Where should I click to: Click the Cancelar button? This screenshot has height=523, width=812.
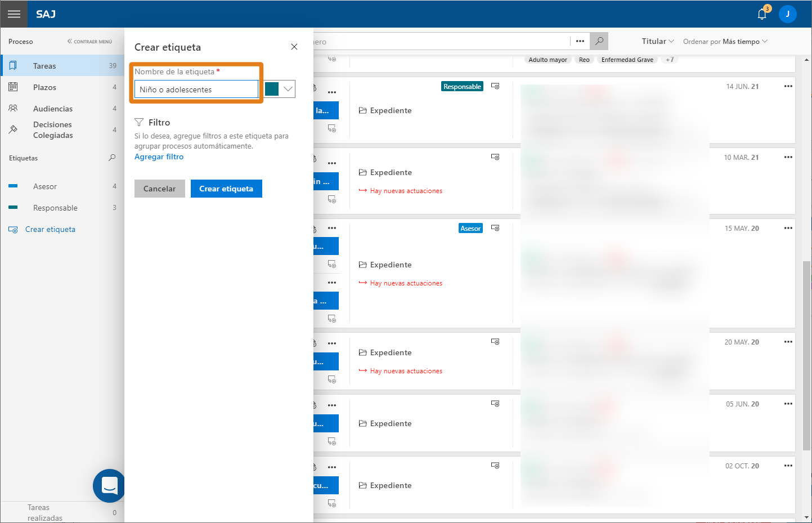(x=160, y=189)
